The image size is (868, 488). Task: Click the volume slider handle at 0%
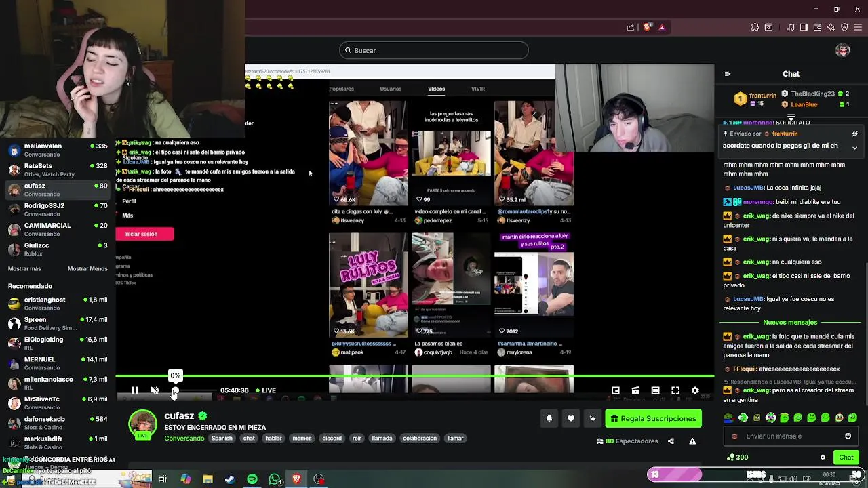pos(175,390)
